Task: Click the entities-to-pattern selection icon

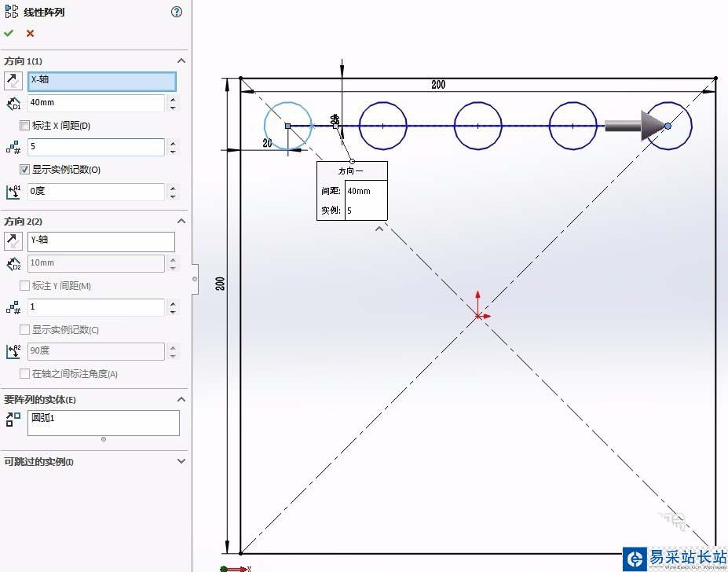Action: point(13,419)
